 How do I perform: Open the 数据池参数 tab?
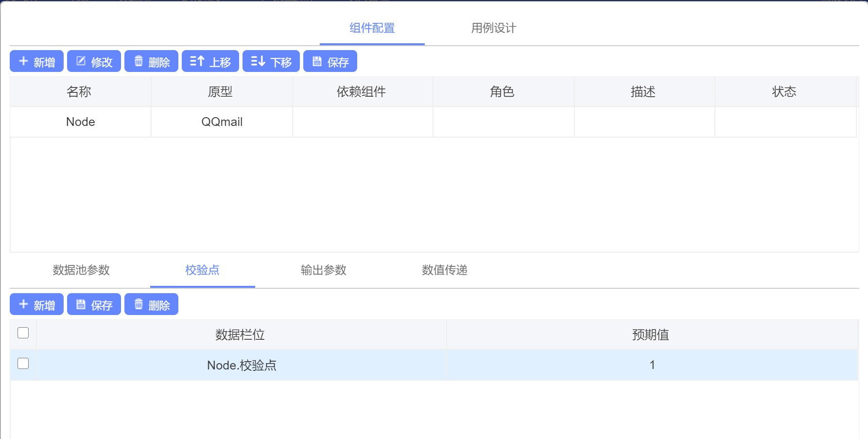81,270
